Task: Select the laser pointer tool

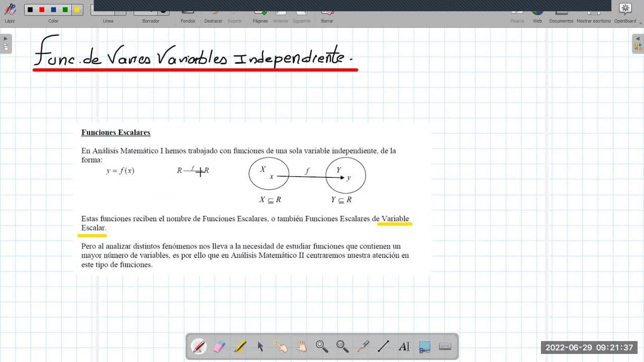Action: pyautogui.click(x=363, y=346)
